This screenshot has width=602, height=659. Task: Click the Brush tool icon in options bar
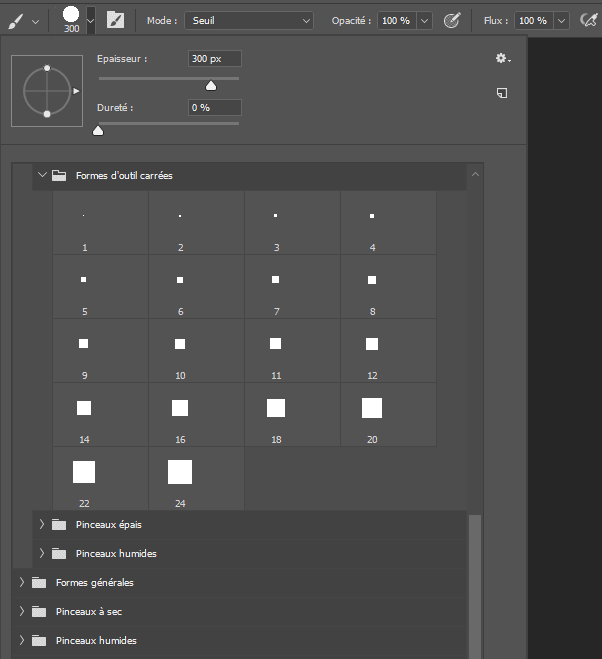[15, 20]
